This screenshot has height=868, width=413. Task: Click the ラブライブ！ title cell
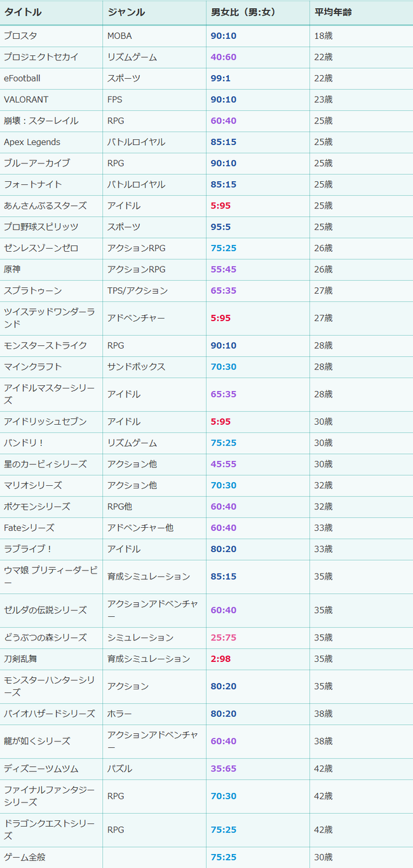[51, 549]
